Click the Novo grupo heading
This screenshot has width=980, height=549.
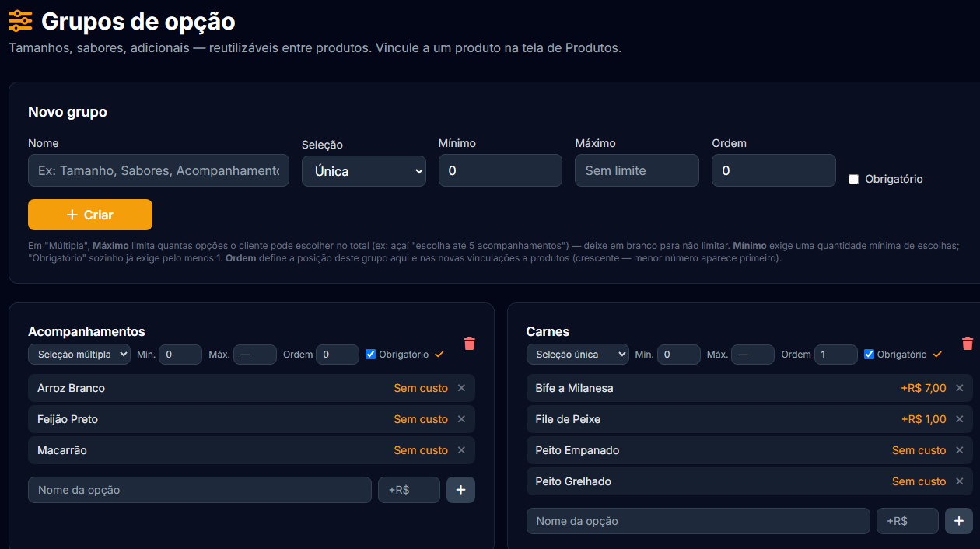68,112
